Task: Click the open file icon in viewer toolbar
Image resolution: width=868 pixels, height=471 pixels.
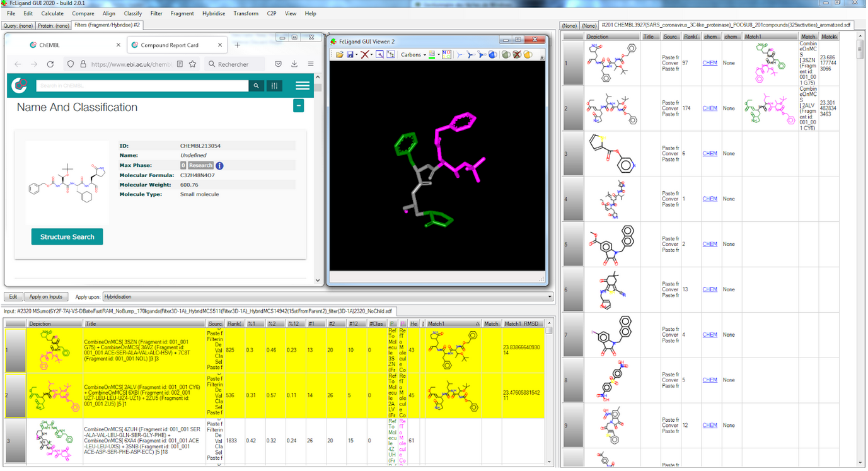Action: [339, 55]
